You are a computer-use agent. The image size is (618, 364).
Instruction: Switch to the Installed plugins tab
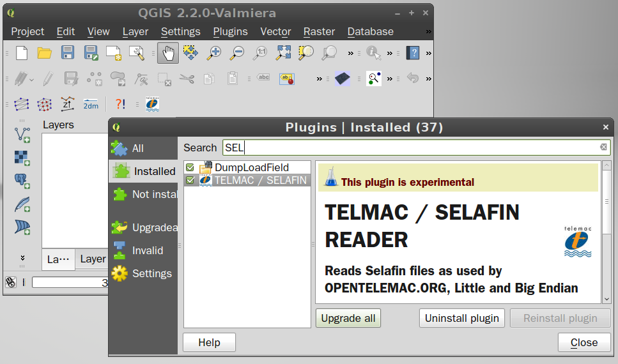point(143,171)
